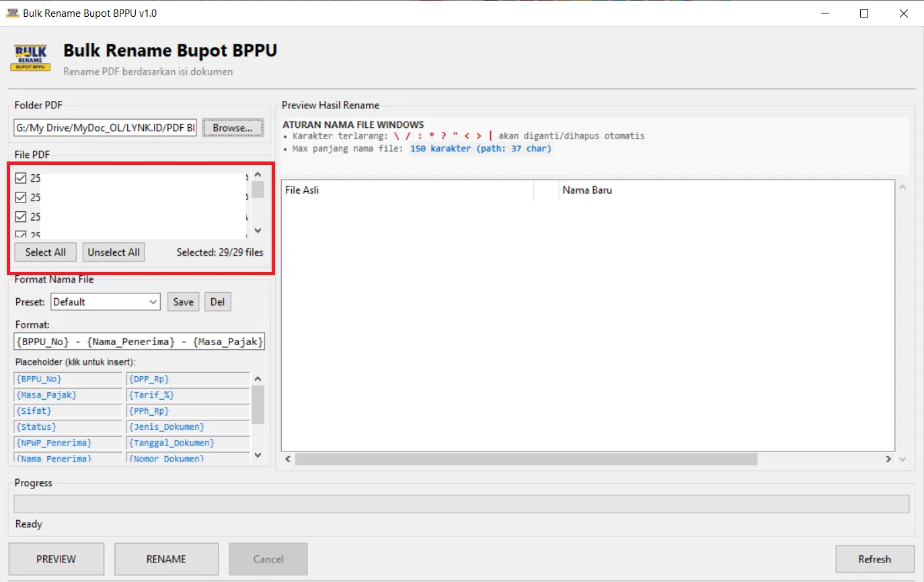Click the title bar application icon
This screenshot has height=582, width=924.
click(x=12, y=13)
